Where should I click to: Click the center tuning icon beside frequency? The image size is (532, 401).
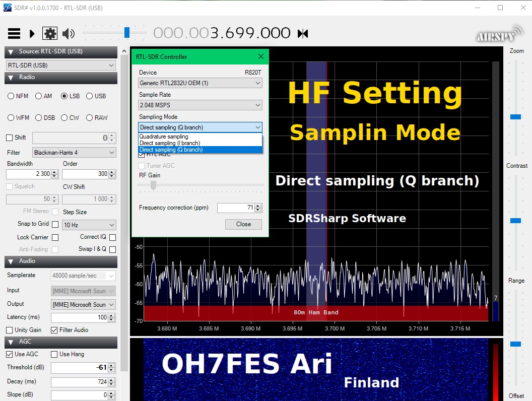point(303,34)
